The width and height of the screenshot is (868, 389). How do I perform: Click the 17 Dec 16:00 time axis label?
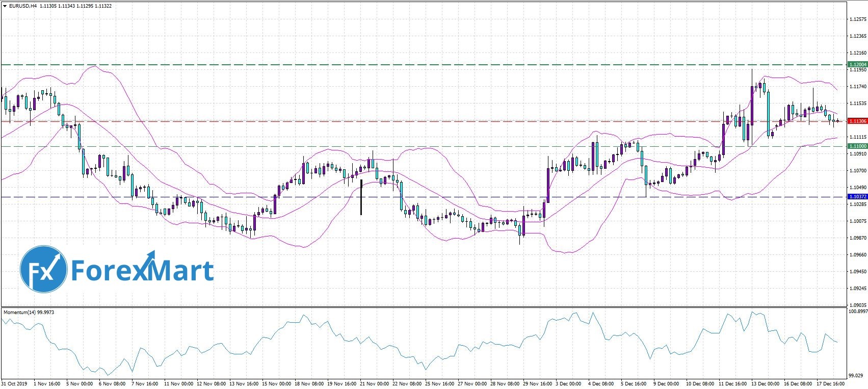coord(831,383)
